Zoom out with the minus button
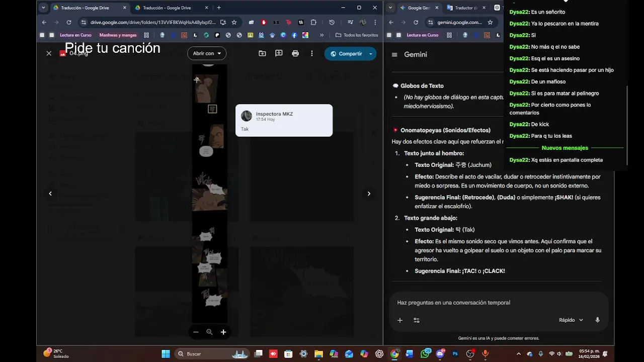644x362 pixels. (196, 332)
